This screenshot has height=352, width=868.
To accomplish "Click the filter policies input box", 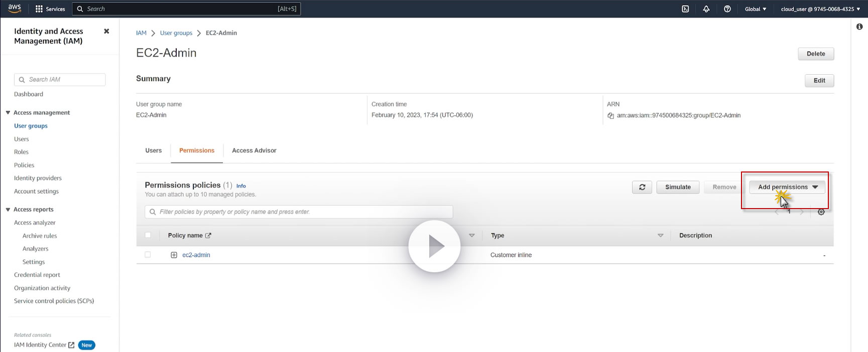I will (299, 212).
